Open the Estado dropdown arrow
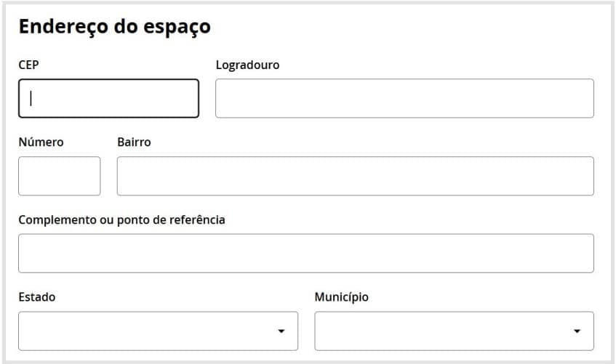This screenshot has height=364, width=616. coord(281,331)
